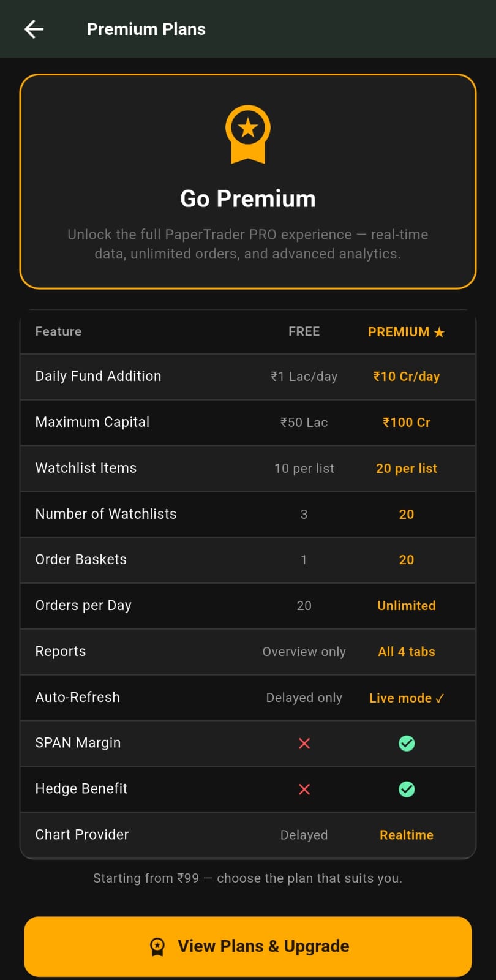
Task: Click the Starting from ₹99 pricing text
Action: 248,878
